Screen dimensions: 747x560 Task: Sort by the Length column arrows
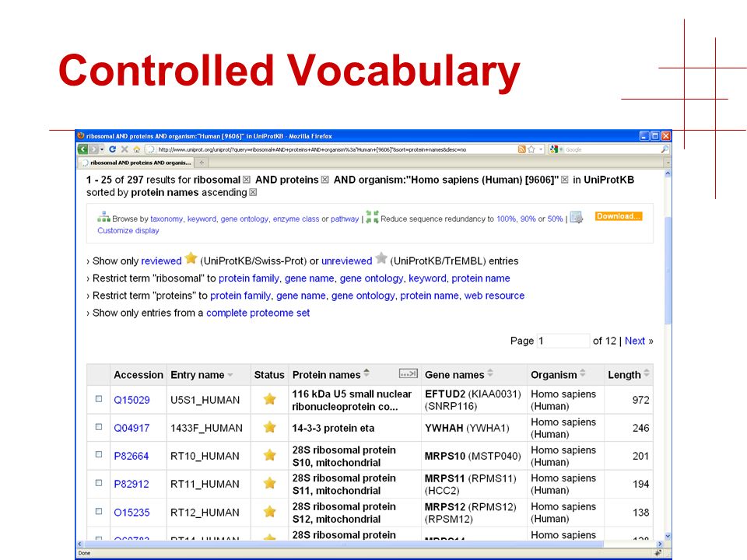coord(647,373)
